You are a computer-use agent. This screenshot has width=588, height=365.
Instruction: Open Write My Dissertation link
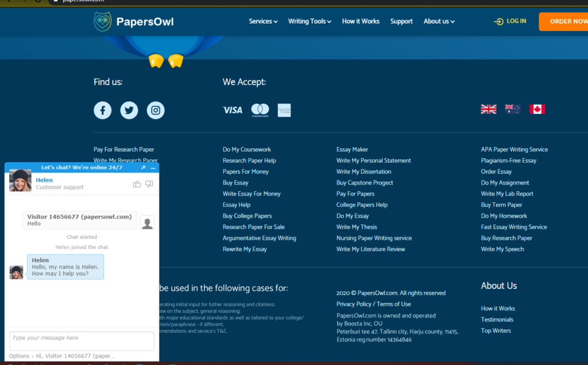363,172
